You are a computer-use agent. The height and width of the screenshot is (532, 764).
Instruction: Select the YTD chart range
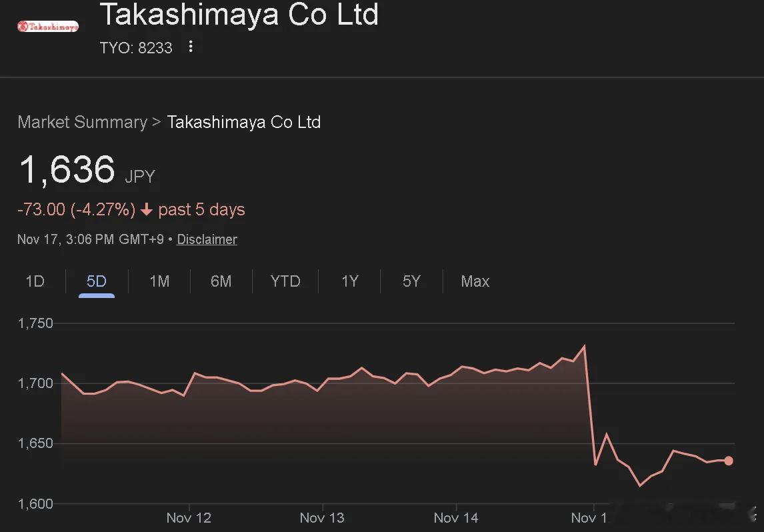285,281
